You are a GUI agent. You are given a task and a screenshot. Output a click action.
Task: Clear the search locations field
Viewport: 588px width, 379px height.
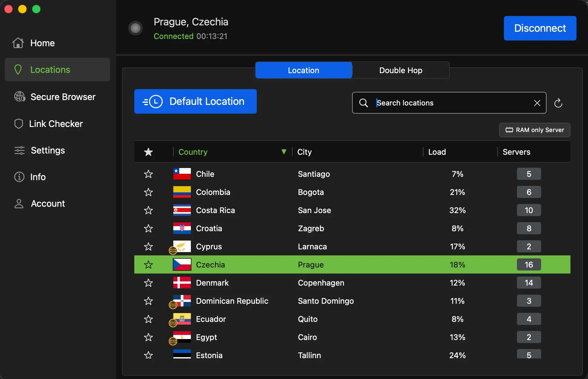[537, 103]
